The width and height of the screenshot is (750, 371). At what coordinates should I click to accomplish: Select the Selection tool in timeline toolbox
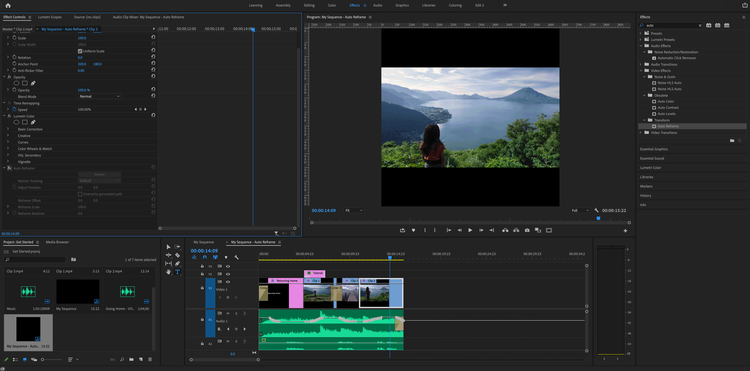pyautogui.click(x=168, y=247)
